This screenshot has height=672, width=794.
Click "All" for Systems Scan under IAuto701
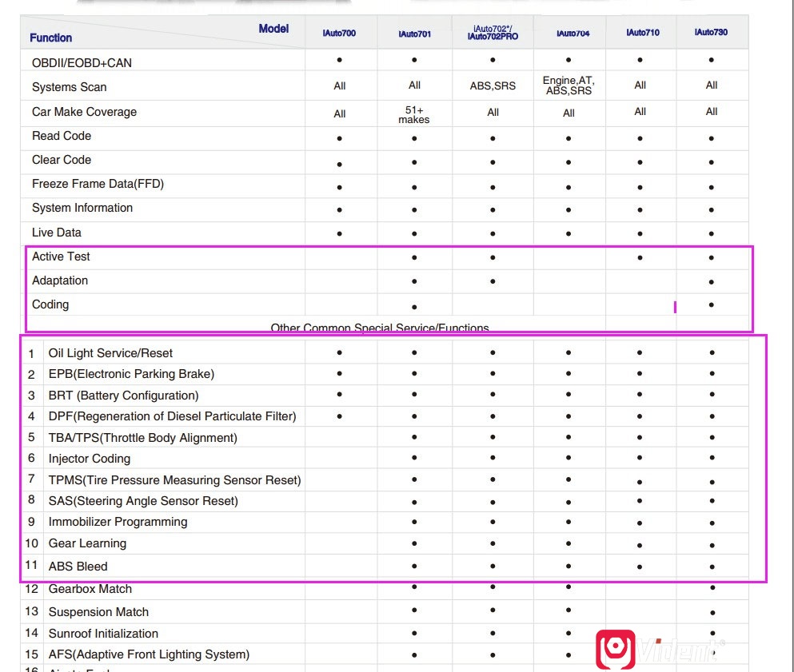[x=415, y=85]
